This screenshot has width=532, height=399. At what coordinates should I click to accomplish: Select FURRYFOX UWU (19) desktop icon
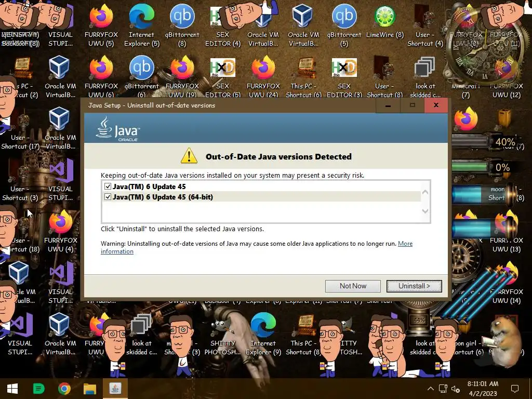click(x=182, y=77)
